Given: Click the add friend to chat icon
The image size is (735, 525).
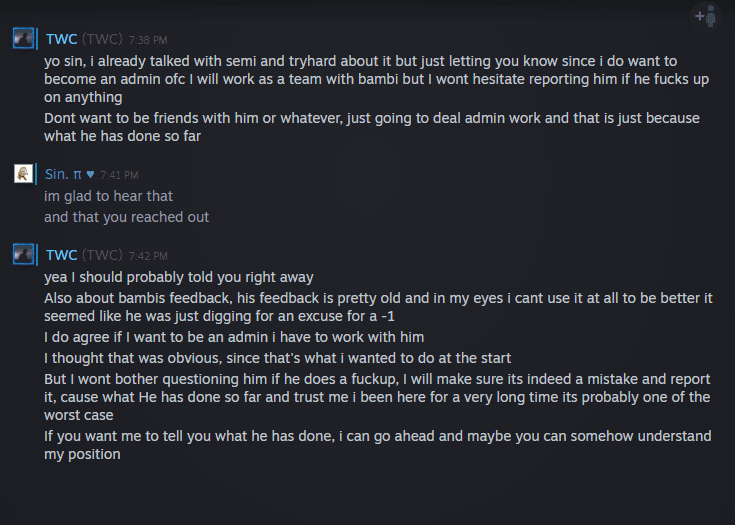Looking at the screenshot, I should (x=706, y=16).
